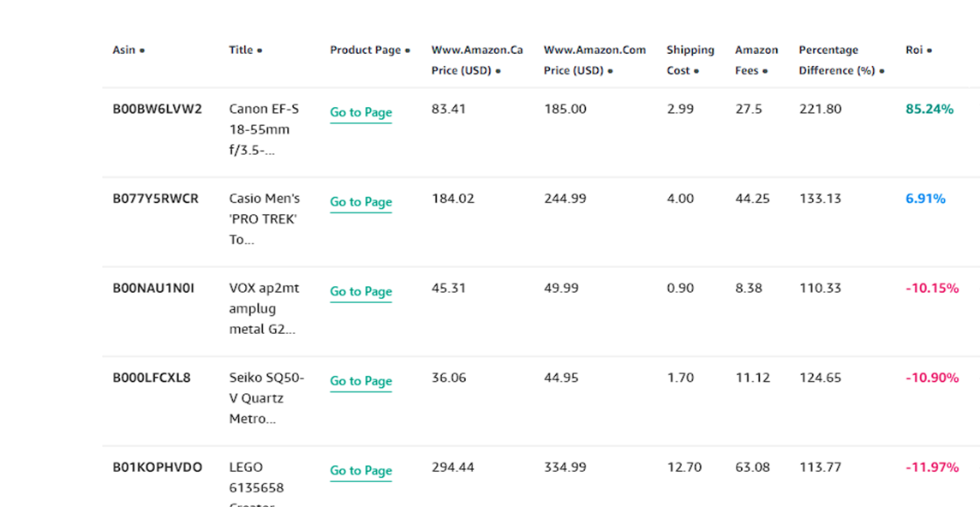Click the sort icon next to Www.Amazon.Com Price
980x507 pixels.
click(x=610, y=70)
